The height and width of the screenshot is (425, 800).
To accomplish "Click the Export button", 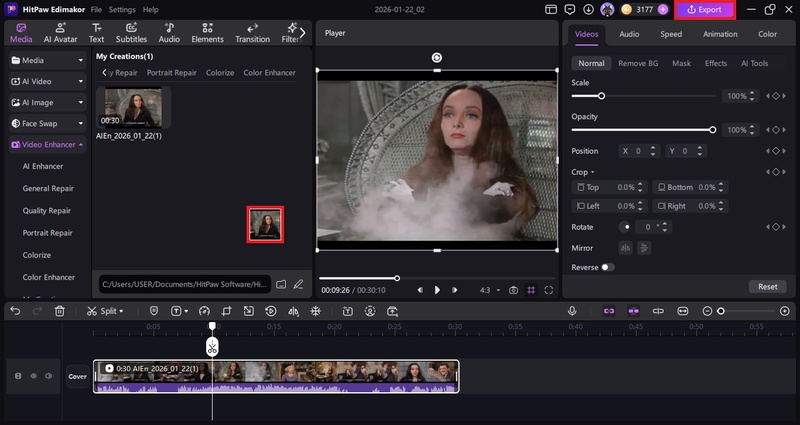I will click(x=705, y=9).
